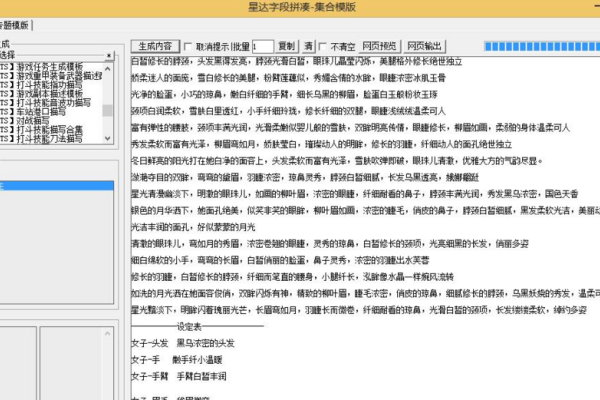This screenshot has width=600, height=400.
Task: Click output line starting 清澈的眼珠儿
Action: pyautogui.click(x=330, y=244)
